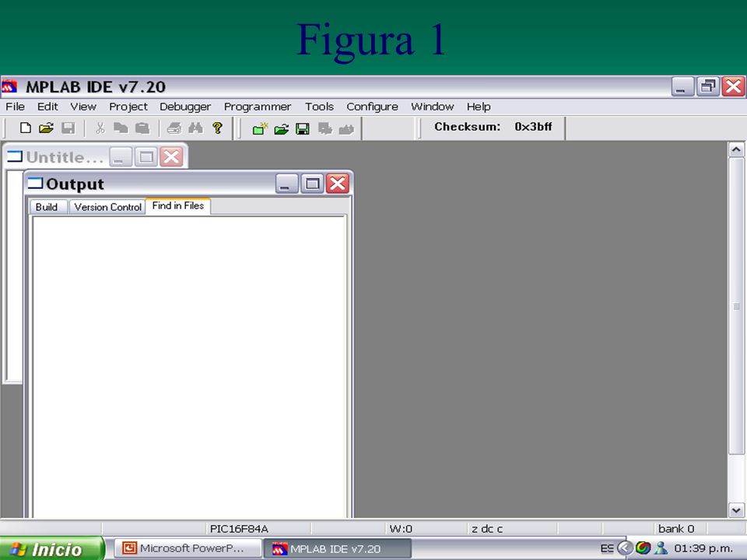Click the colorful round tray icon
Viewport: 747px width, 560px height.
point(643,548)
